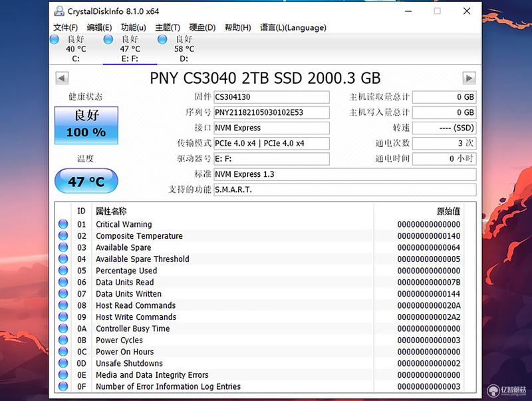This screenshot has height=401, width=532.
Task: Click the host reads total 0 GB field
Action: point(444,97)
